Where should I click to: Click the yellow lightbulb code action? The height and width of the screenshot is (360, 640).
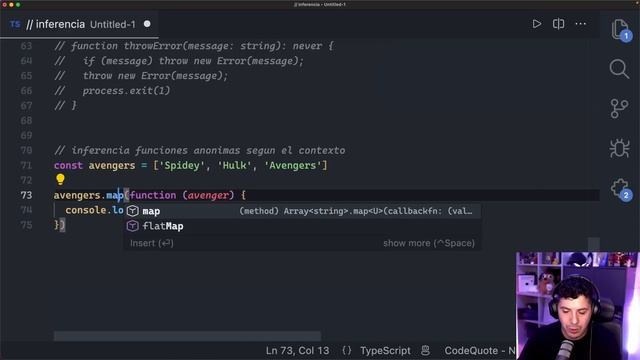(x=60, y=179)
